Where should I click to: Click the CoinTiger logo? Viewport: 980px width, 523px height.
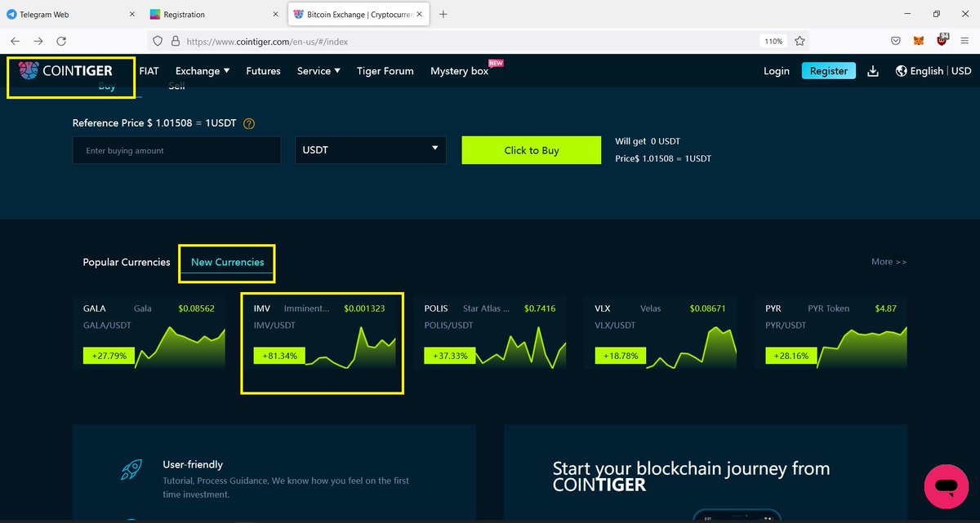pos(65,71)
